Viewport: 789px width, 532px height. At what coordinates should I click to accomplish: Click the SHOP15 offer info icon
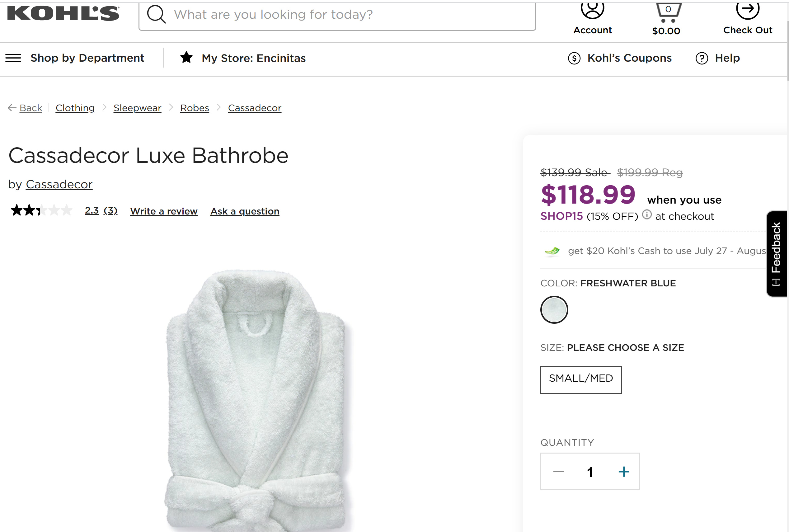647,214
